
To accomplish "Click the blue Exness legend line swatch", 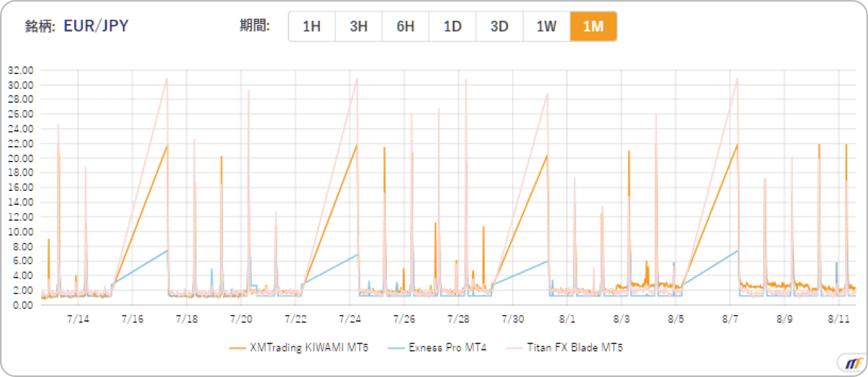I will pos(396,348).
